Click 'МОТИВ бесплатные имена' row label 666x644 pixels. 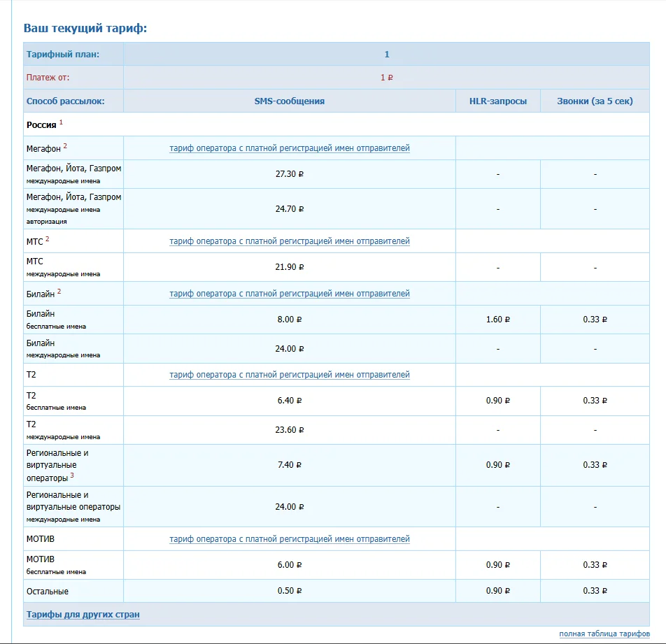tap(56, 565)
